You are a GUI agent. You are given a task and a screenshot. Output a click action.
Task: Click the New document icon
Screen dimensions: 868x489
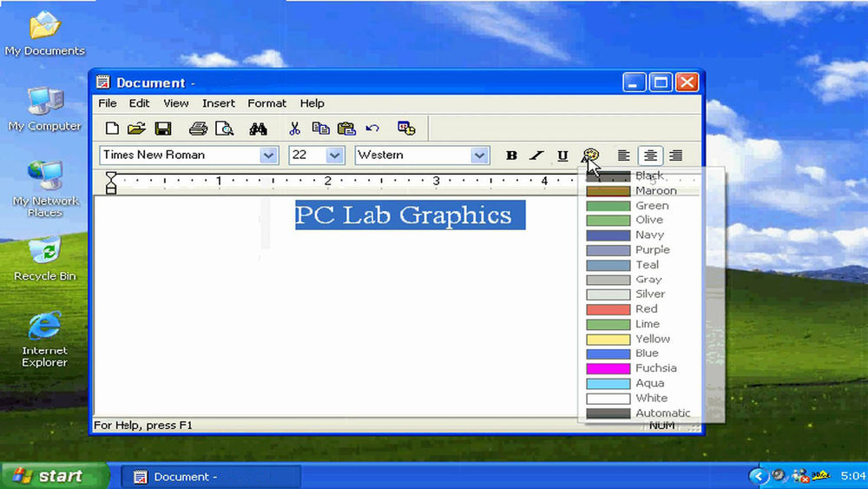coord(112,129)
